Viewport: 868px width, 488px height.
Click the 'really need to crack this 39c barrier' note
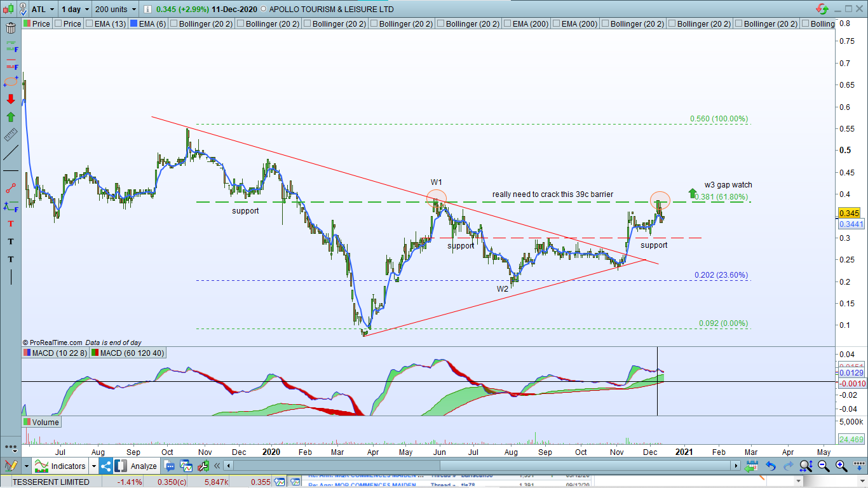(x=553, y=194)
